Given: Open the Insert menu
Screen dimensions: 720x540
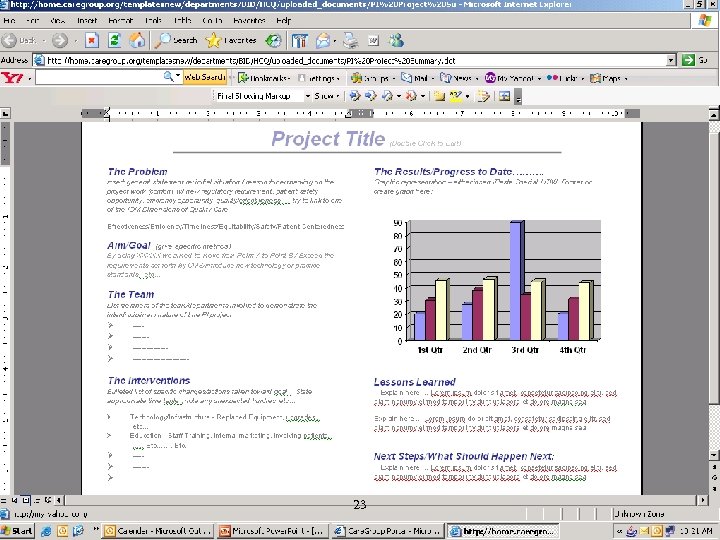Looking at the screenshot, I should coord(86,21).
